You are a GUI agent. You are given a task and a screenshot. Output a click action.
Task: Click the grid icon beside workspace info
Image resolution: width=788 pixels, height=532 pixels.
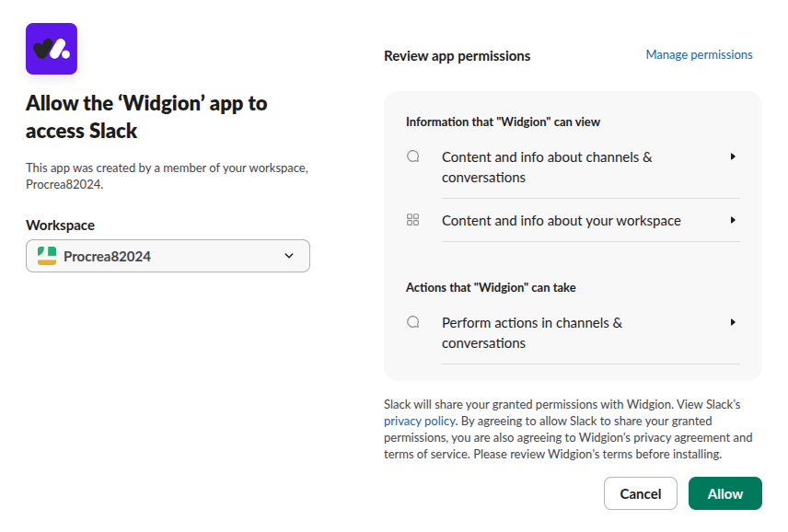point(413,220)
